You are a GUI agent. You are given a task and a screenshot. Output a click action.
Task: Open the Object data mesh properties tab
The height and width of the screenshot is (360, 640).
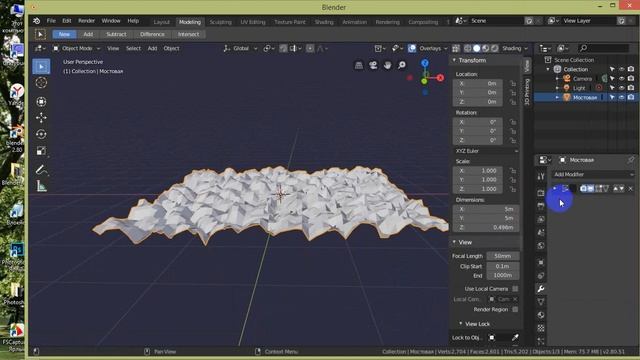(x=541, y=302)
